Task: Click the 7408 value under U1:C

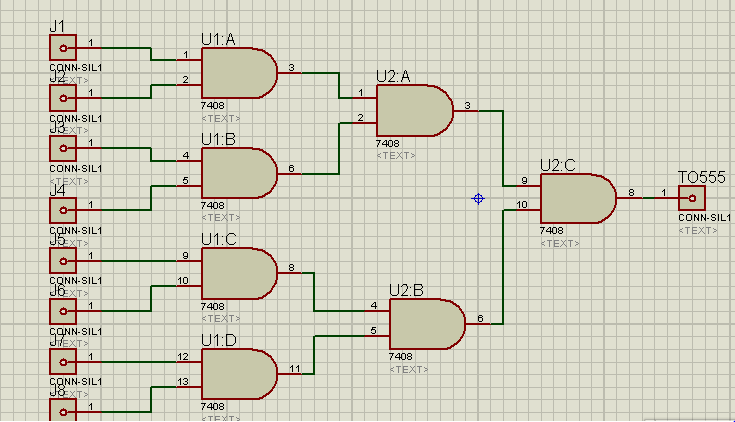Action: point(212,306)
